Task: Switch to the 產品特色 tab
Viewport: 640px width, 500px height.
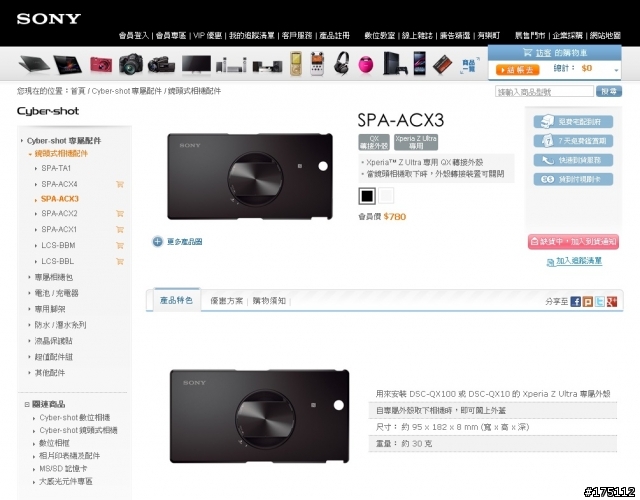Action: 176,300
